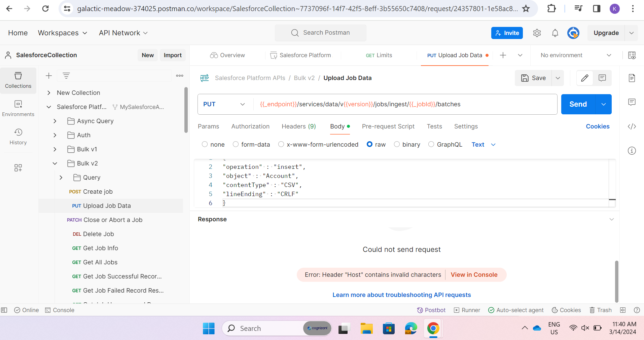Open the tabs overflow chevron

tap(520, 55)
